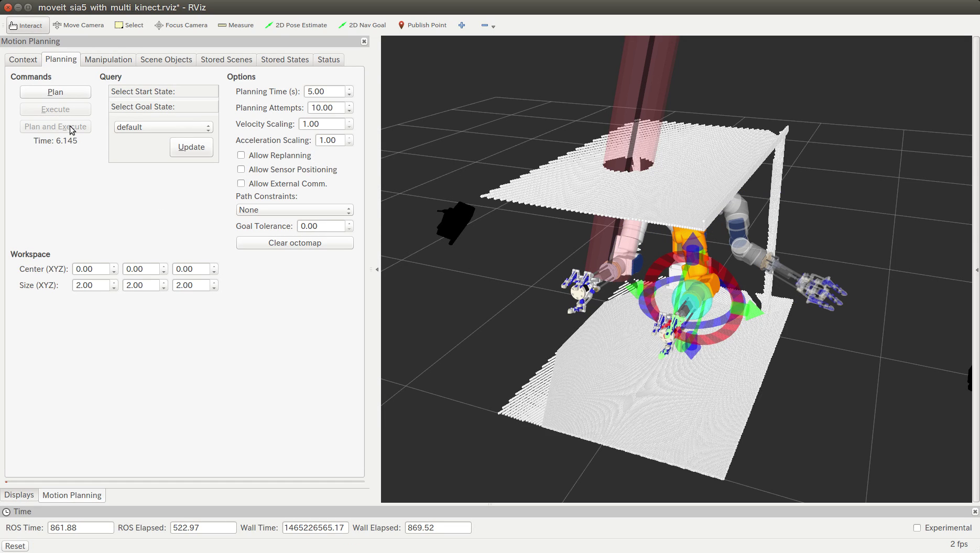The image size is (980, 553).
Task: Click the ROS Elapsed field
Action: (203, 528)
